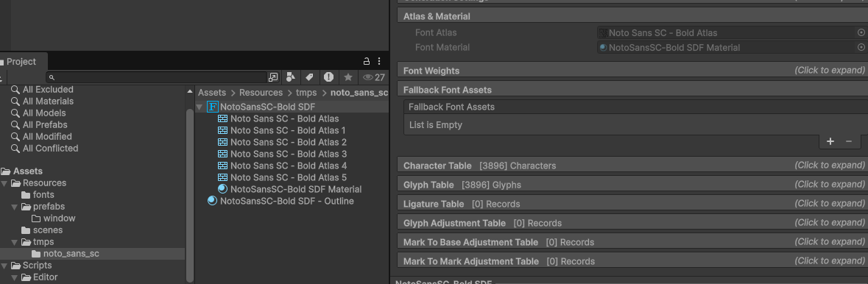The width and height of the screenshot is (868, 284).
Task: Open the Font Material object picker
Action: tap(861, 48)
